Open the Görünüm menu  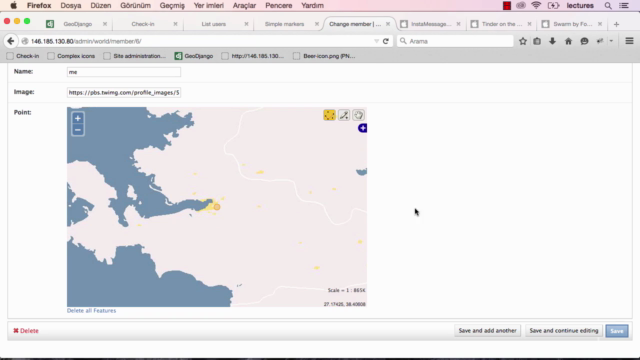(136, 5)
